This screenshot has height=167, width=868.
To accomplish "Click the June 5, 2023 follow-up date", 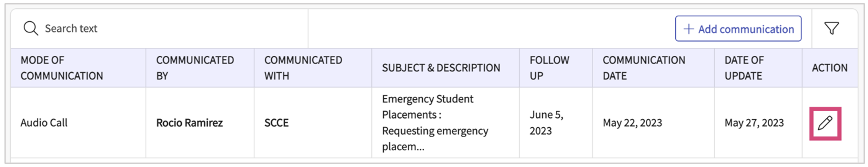I will click(x=546, y=123).
